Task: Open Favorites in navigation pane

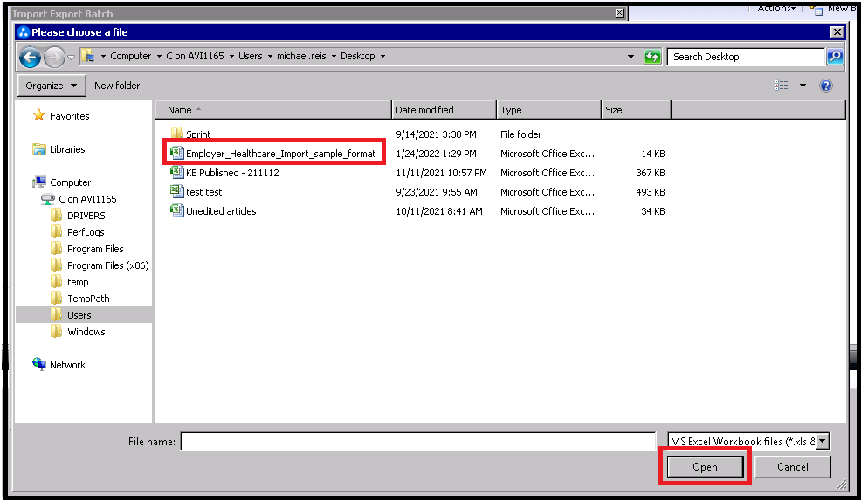Action: (69, 116)
